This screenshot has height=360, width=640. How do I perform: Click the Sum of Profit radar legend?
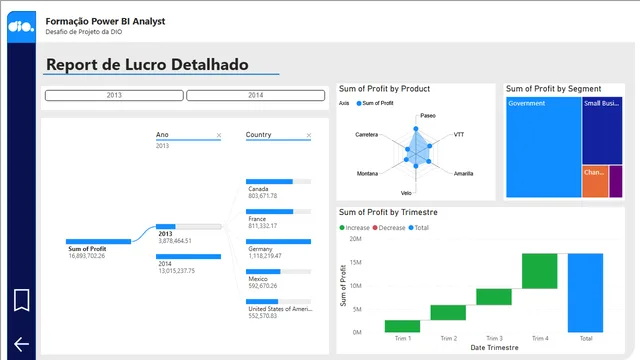[375, 103]
